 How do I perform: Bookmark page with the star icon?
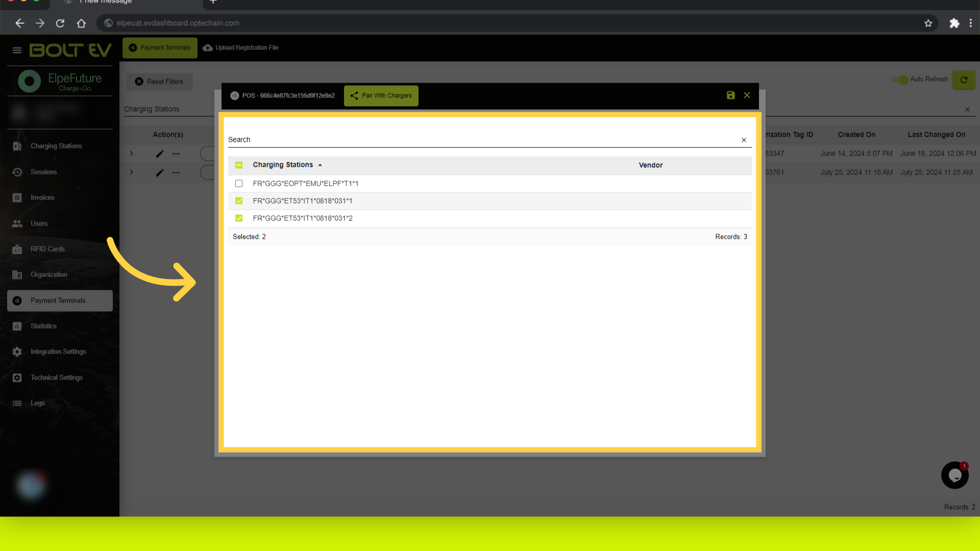pos(928,23)
